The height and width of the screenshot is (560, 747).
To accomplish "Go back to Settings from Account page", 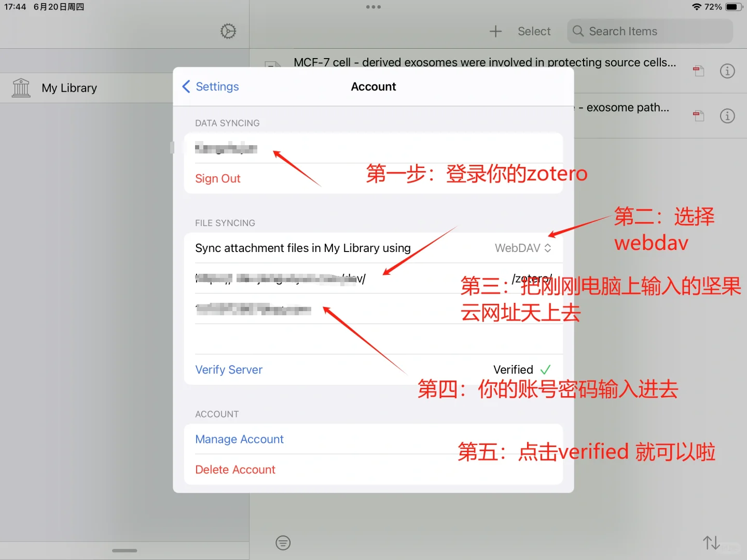I will (211, 87).
